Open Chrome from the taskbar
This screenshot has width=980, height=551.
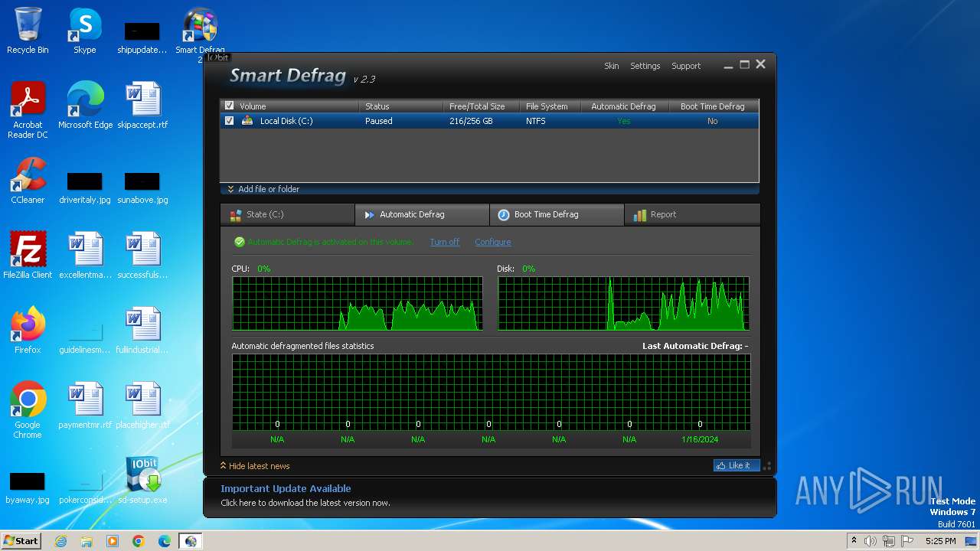(139, 541)
